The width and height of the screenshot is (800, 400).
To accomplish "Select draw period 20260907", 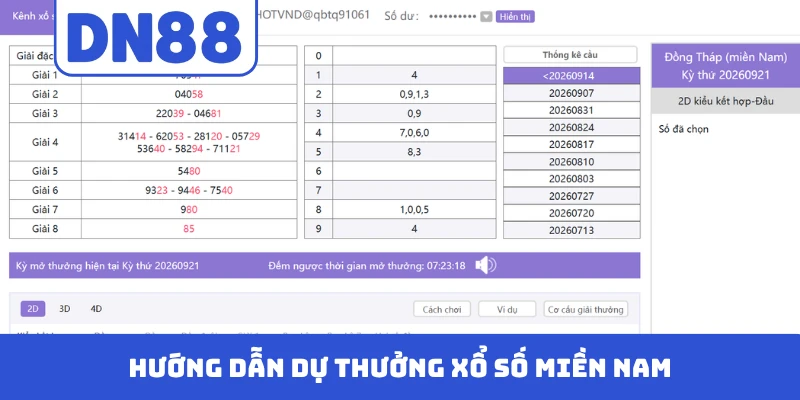I will coord(571,93).
